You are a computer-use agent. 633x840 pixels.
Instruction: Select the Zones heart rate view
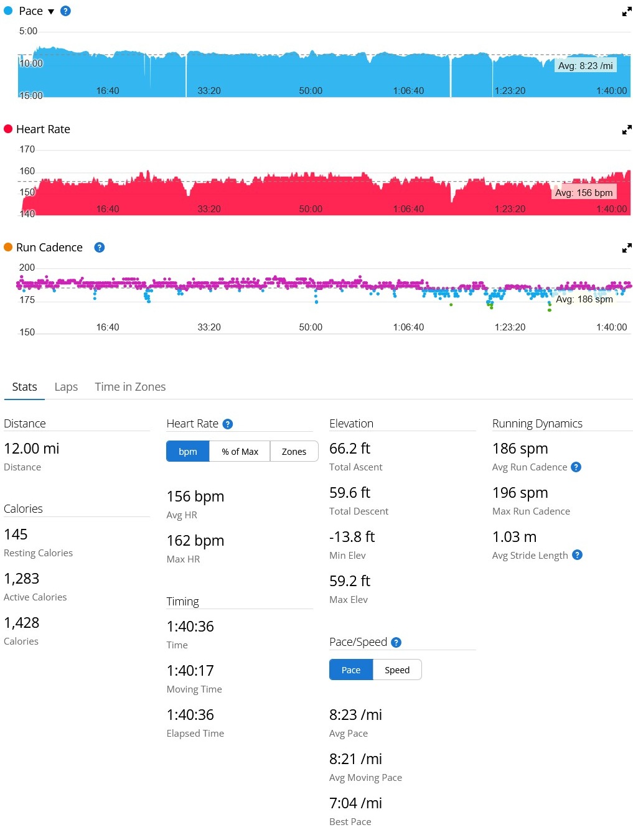[x=294, y=452]
